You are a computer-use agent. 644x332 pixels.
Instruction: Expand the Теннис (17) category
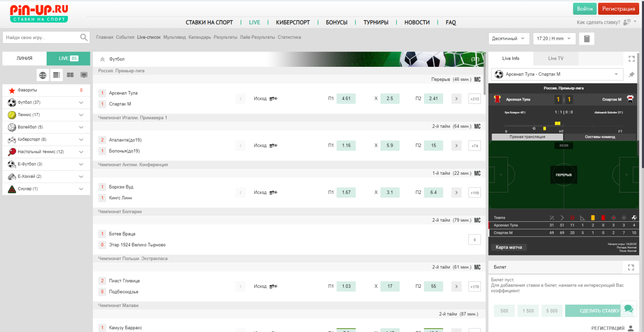coord(46,115)
